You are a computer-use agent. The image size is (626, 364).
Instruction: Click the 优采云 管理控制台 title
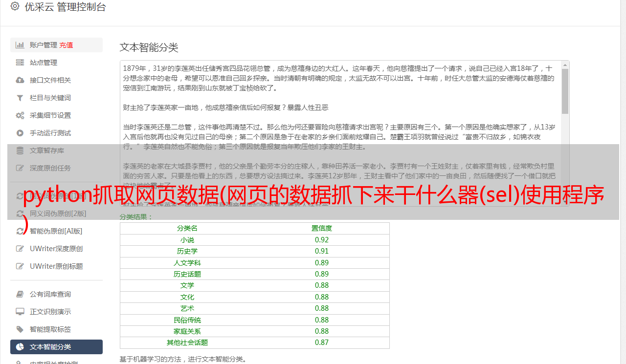(x=65, y=7)
